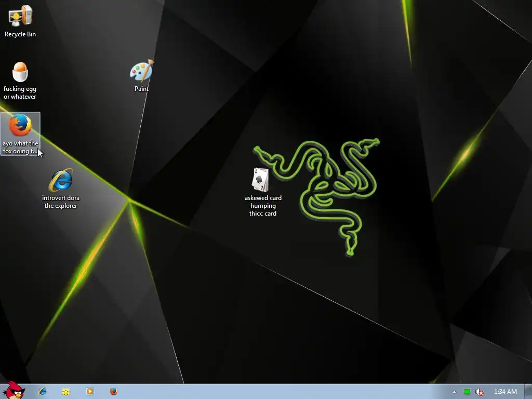Launch Internet Explorer from the taskbar
This screenshot has width=532, height=399.
point(43,391)
